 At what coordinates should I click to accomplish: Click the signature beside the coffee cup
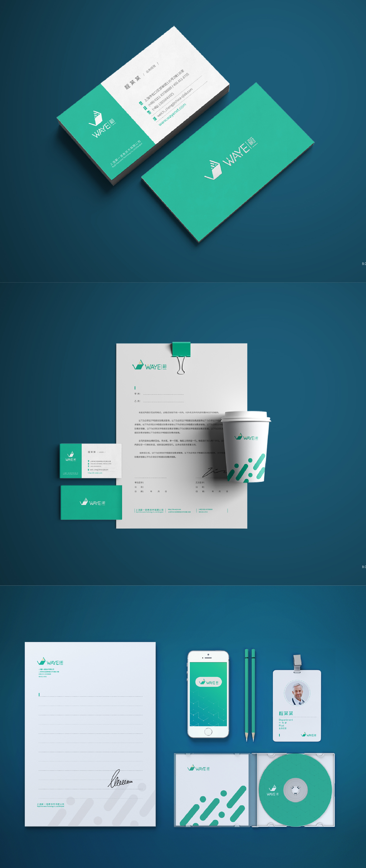click(215, 472)
